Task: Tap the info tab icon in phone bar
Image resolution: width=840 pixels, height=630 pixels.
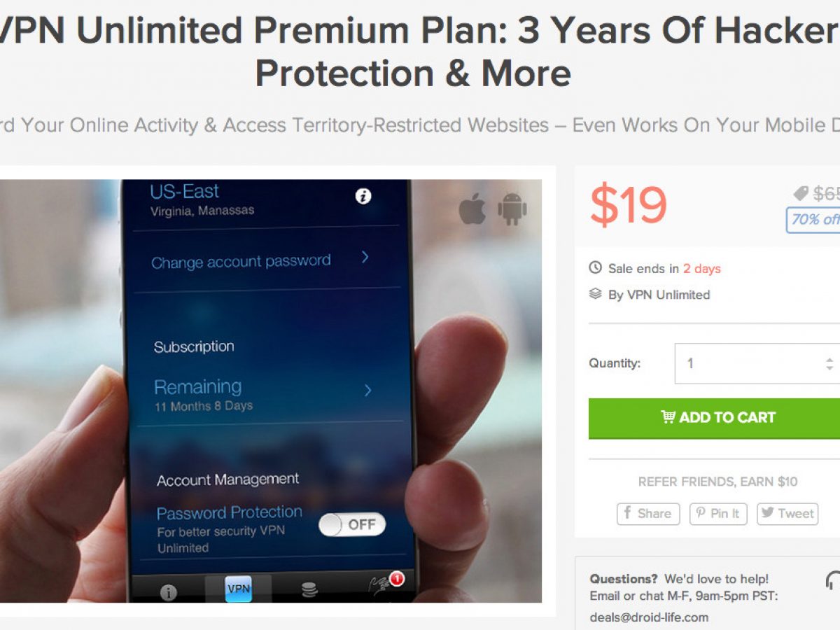Action: 168,593
